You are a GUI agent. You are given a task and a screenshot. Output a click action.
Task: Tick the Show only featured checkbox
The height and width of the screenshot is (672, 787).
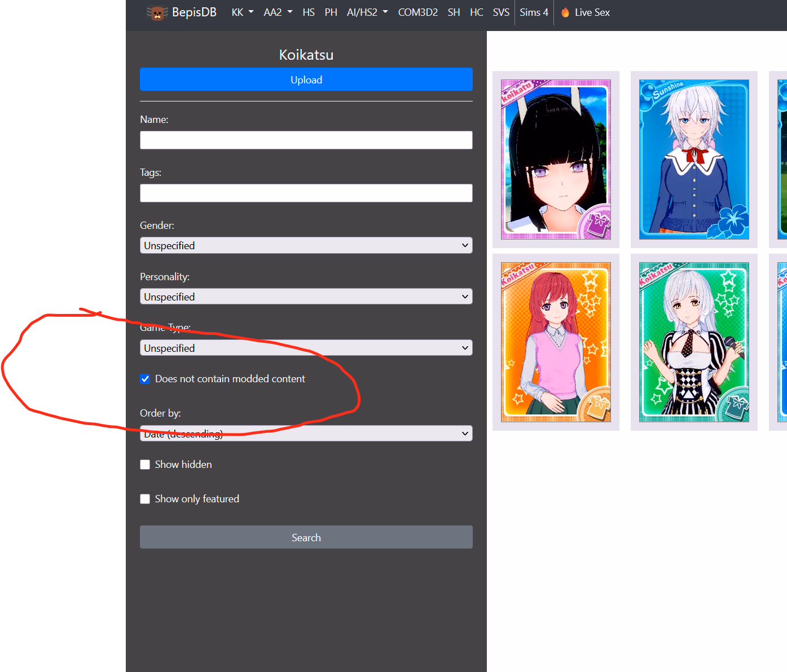tap(145, 499)
